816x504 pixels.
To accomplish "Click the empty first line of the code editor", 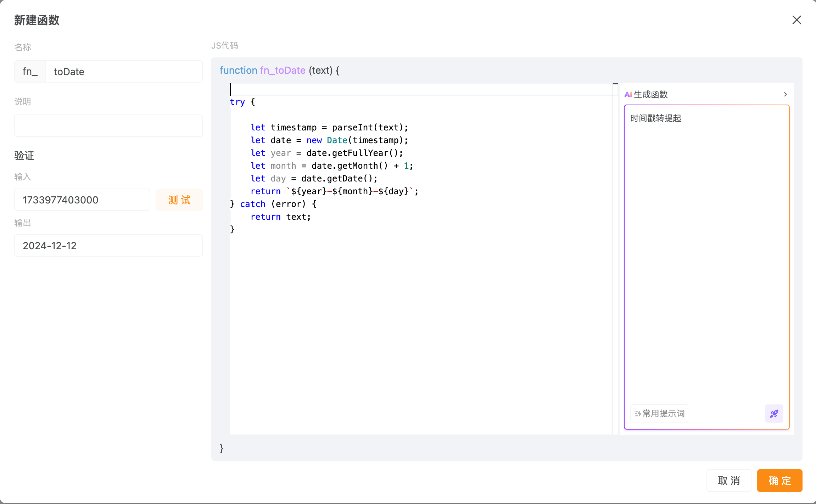I will (x=421, y=89).
